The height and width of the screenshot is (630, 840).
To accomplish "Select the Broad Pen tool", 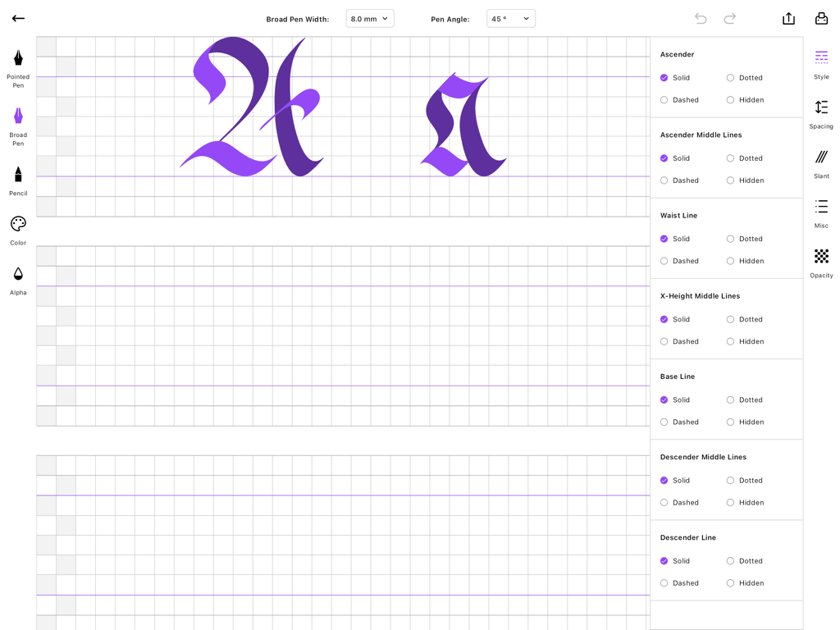I will (x=17, y=121).
